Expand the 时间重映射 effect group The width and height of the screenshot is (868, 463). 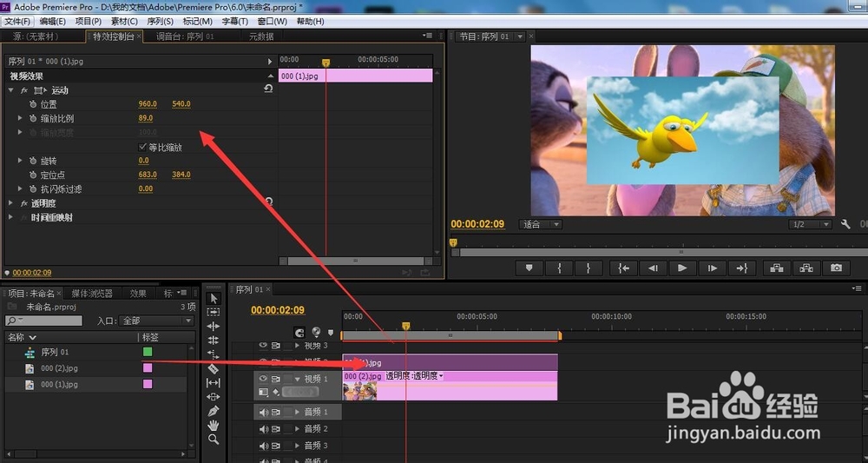(x=11, y=218)
